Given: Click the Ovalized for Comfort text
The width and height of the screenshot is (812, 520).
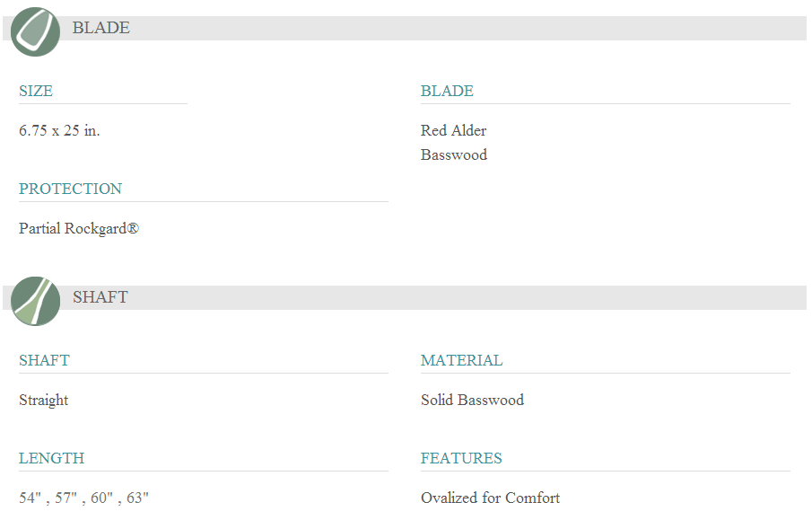Looking at the screenshot, I should (490, 498).
